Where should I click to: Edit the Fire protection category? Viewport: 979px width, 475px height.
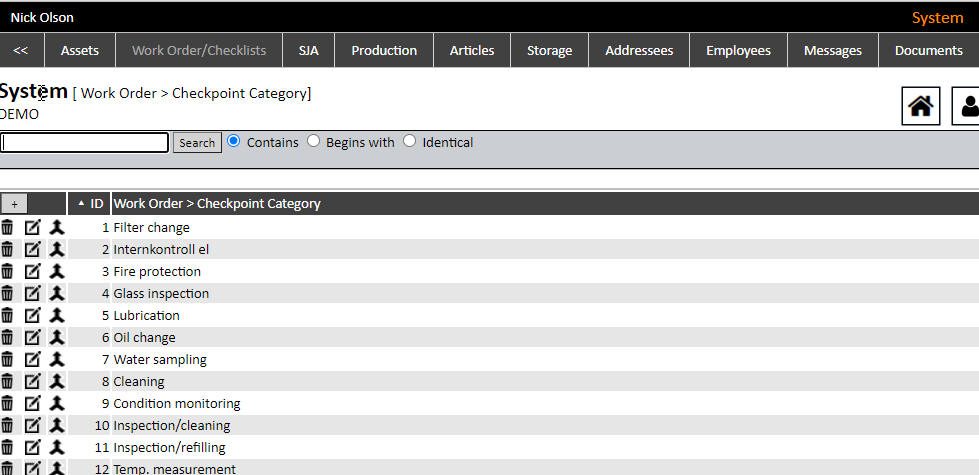point(33,272)
